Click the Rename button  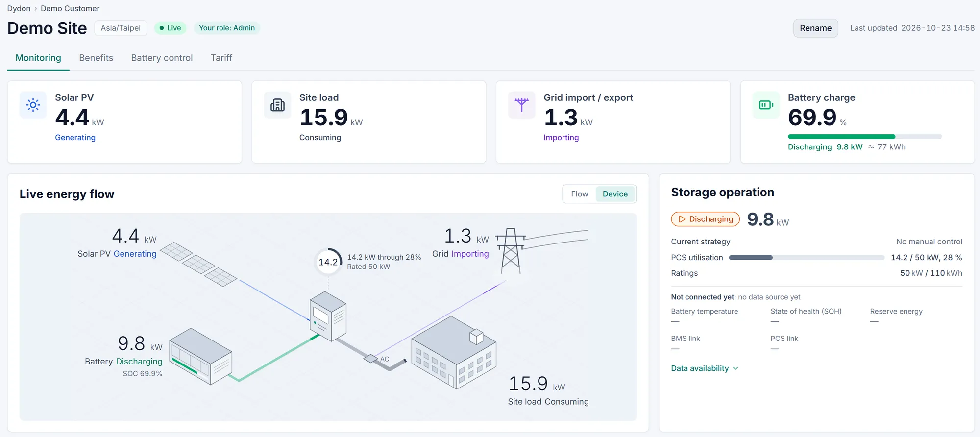click(816, 28)
